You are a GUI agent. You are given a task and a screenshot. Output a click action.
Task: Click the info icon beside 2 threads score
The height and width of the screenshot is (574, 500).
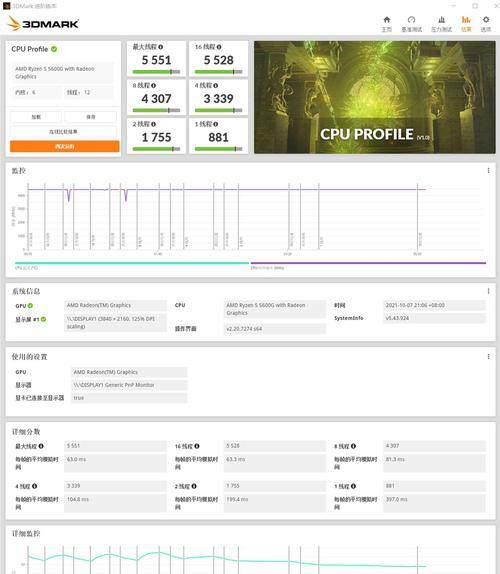coord(153,124)
